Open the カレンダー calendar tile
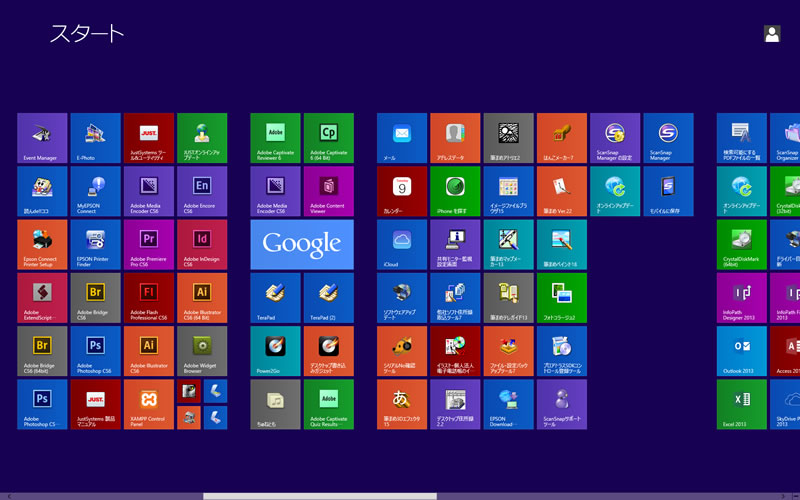Image resolution: width=800 pixels, height=500 pixels. 402,191
